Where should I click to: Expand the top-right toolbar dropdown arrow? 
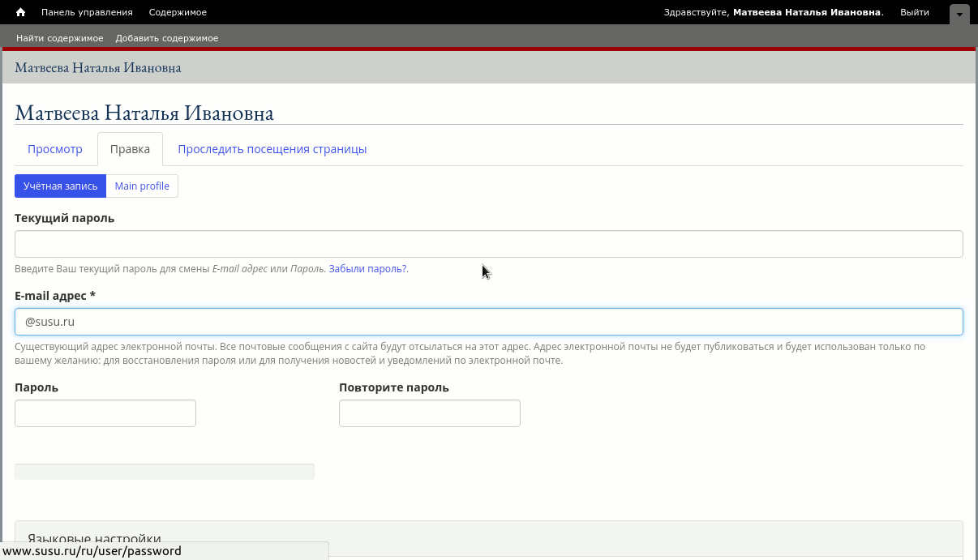959,14
